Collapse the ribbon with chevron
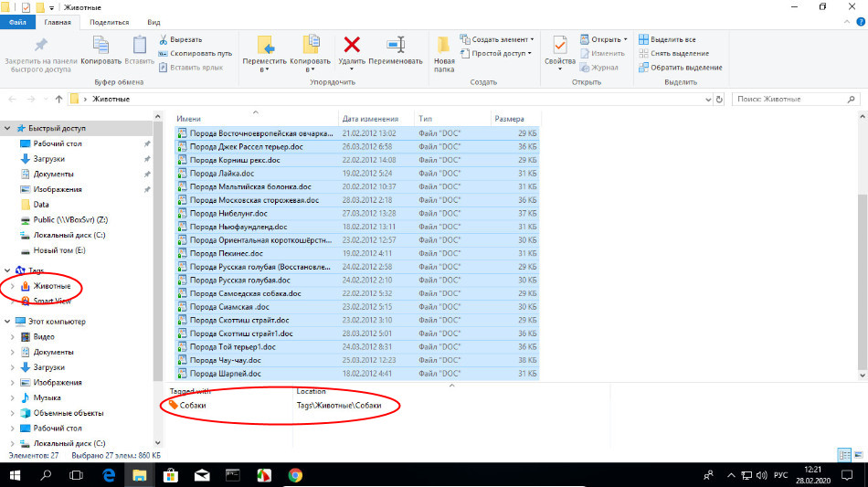The width and height of the screenshot is (868, 487). coord(847,22)
